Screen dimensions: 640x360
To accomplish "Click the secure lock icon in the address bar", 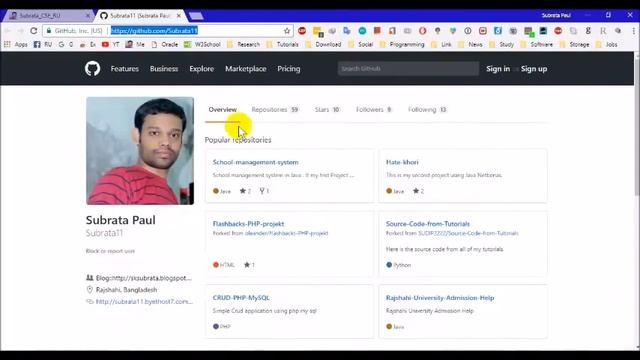I will click(49, 31).
